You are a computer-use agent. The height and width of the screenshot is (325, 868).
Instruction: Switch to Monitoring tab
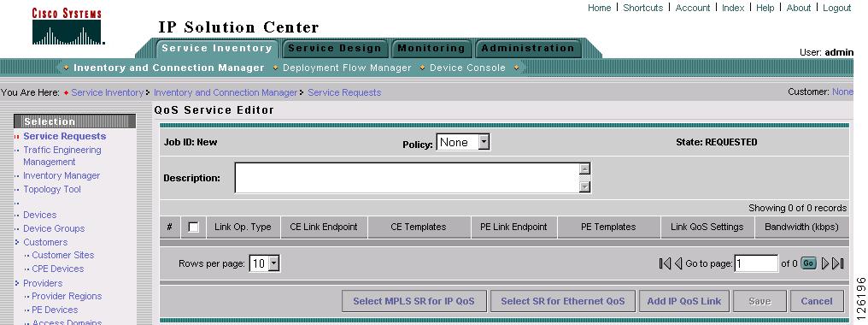tap(431, 48)
